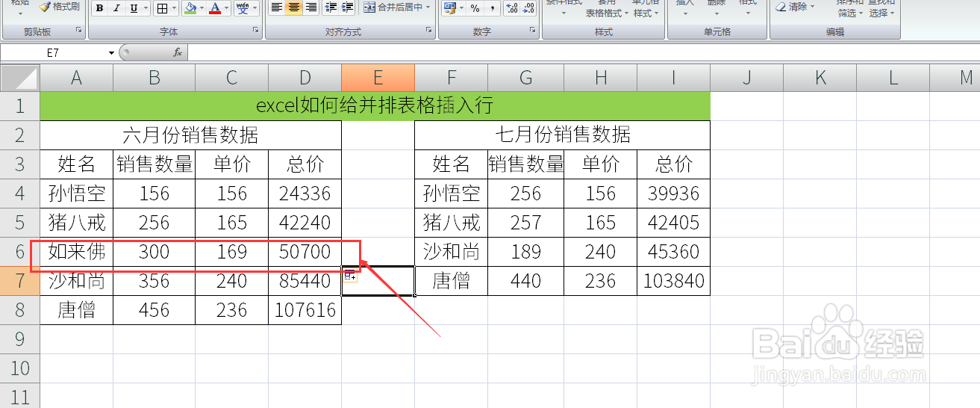Screen dimensions: 980x408
Task: Select cell with value 356
Action: (x=154, y=281)
